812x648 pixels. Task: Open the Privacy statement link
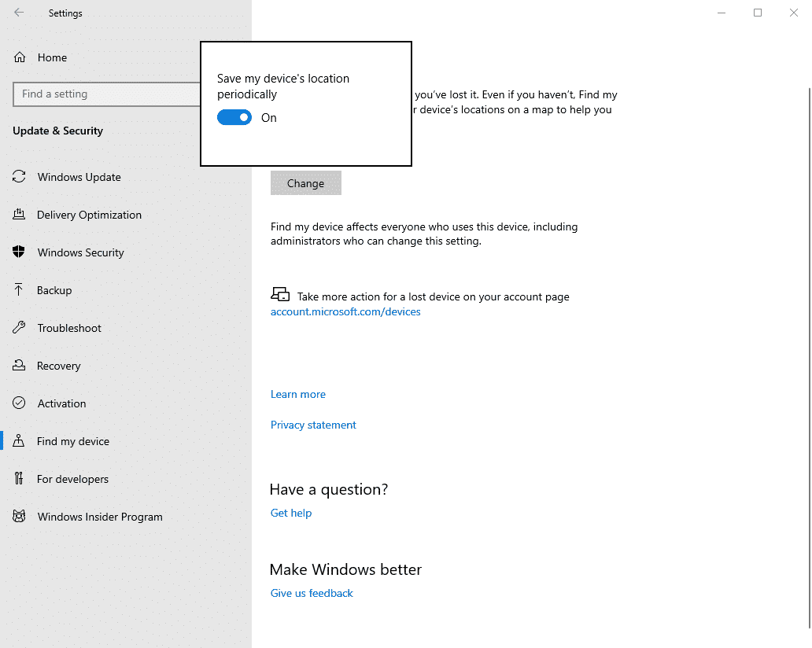pyautogui.click(x=313, y=425)
